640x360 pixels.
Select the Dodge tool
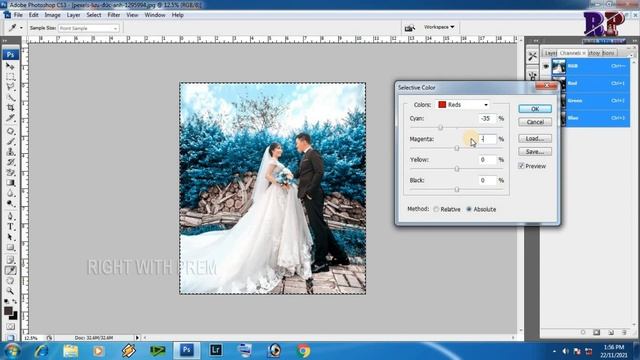point(10,203)
